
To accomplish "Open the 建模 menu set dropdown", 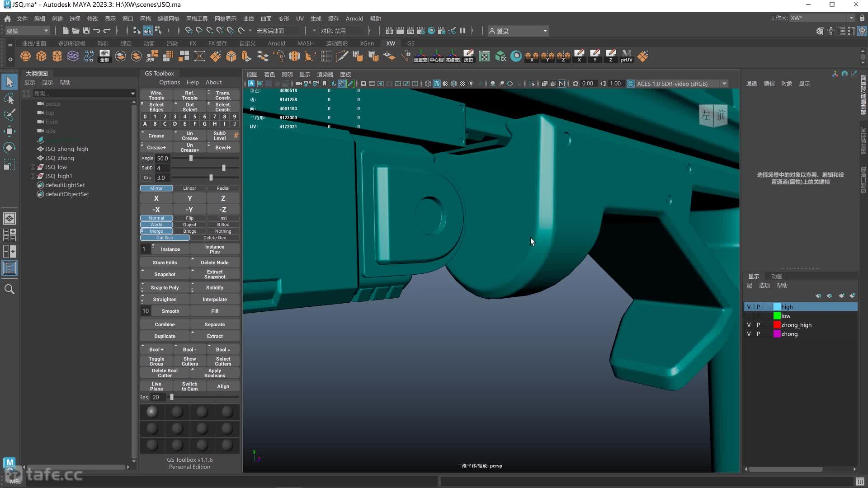I will point(27,31).
